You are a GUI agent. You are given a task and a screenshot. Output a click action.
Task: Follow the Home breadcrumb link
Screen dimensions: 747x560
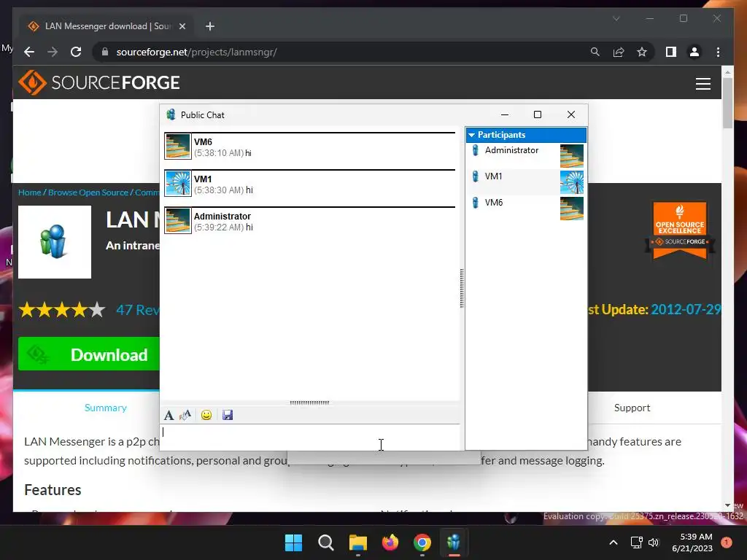pos(29,192)
